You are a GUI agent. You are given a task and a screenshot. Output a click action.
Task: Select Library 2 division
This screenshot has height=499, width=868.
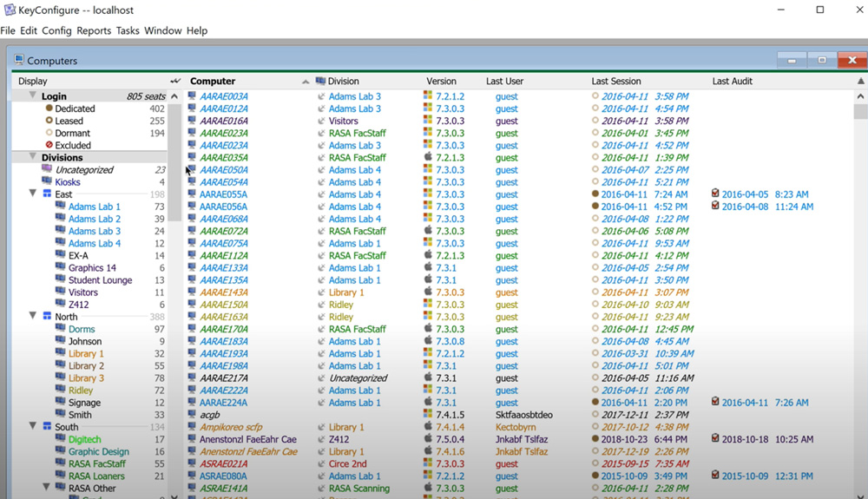click(86, 365)
